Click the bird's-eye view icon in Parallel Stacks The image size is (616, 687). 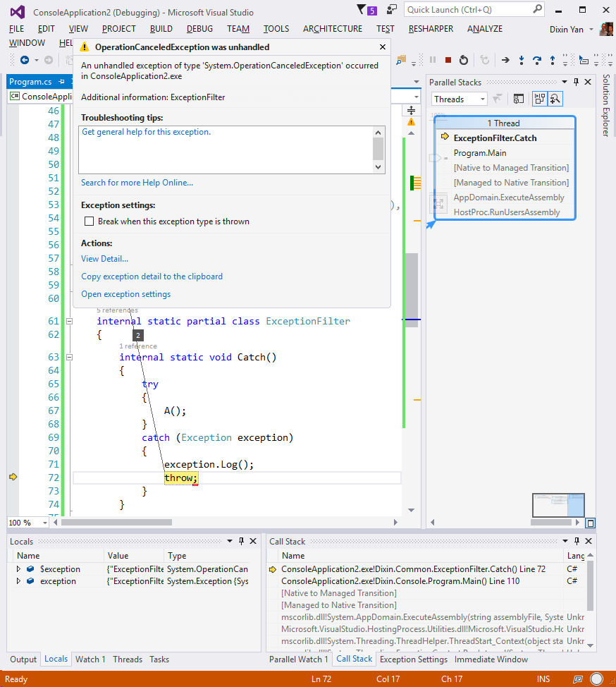[590, 523]
